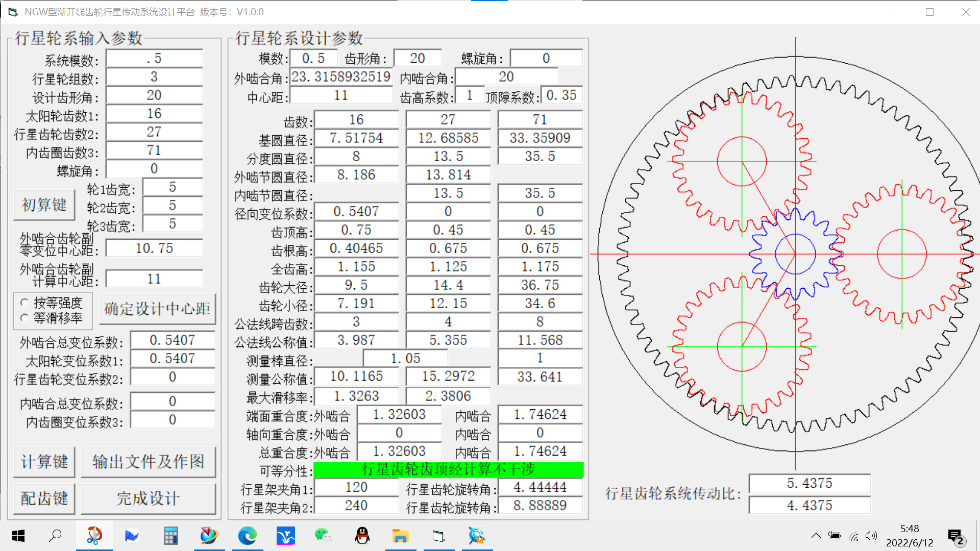Screen dimensions: 980x551
Task: Open the calculator app on the taskbar
Action: click(170, 536)
